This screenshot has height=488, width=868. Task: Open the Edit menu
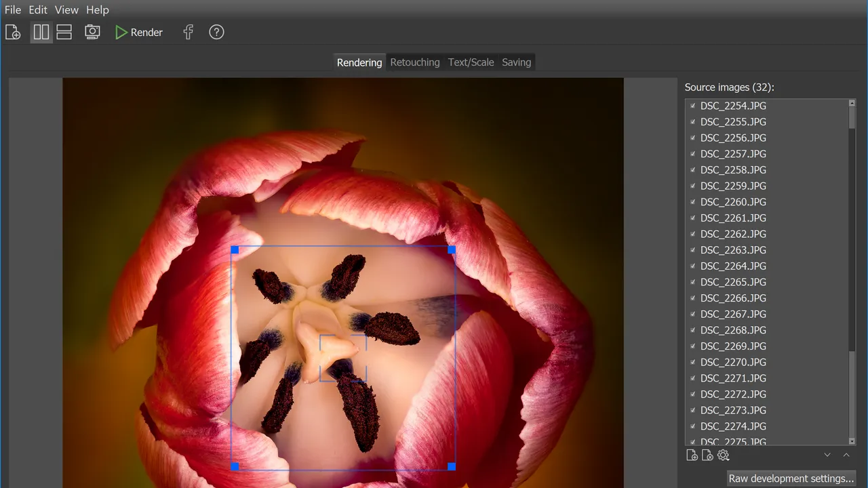pos(38,10)
